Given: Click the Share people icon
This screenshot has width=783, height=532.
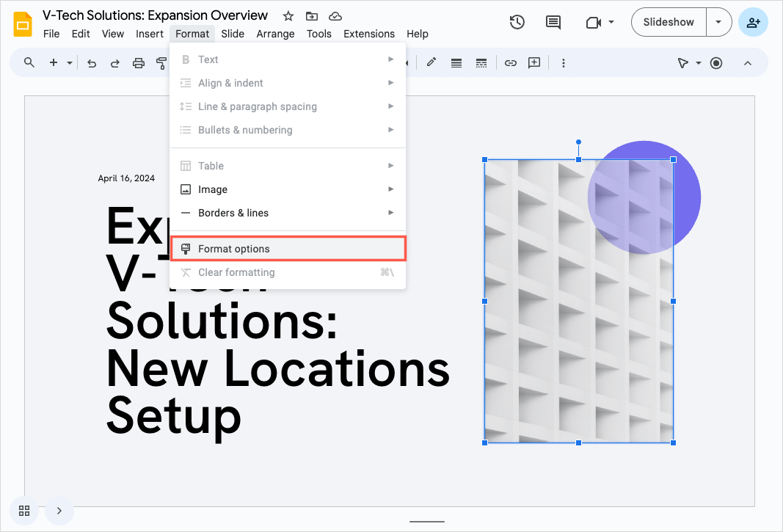Looking at the screenshot, I should (x=753, y=22).
